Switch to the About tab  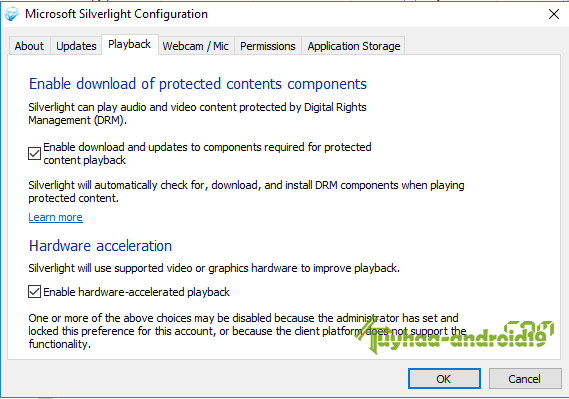click(29, 46)
